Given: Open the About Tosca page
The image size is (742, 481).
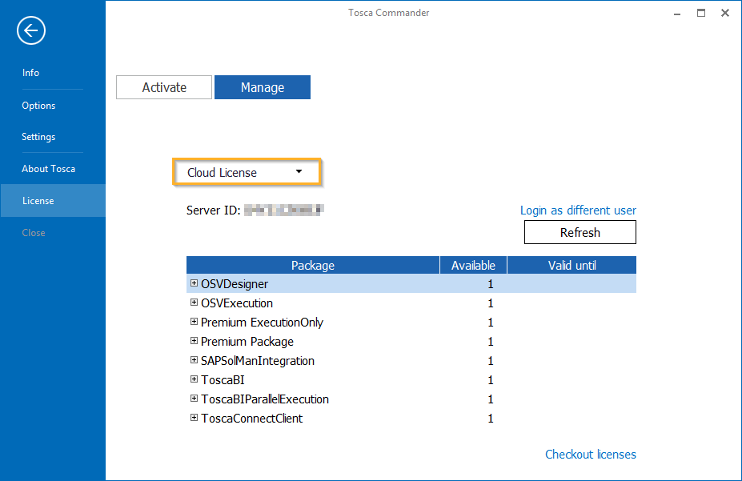Looking at the screenshot, I should click(x=48, y=168).
